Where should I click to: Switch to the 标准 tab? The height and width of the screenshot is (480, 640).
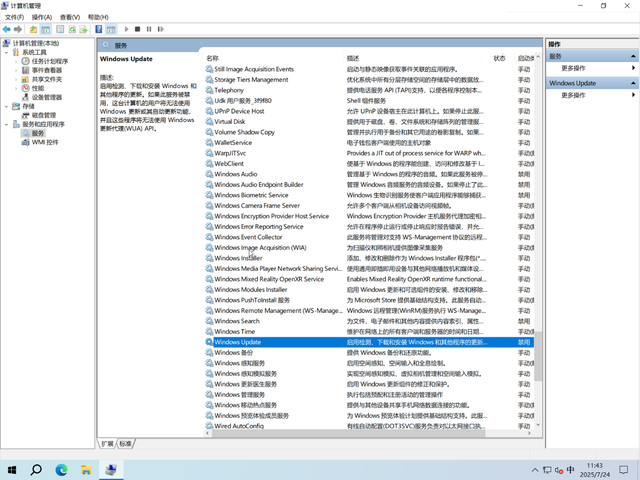tap(125, 444)
